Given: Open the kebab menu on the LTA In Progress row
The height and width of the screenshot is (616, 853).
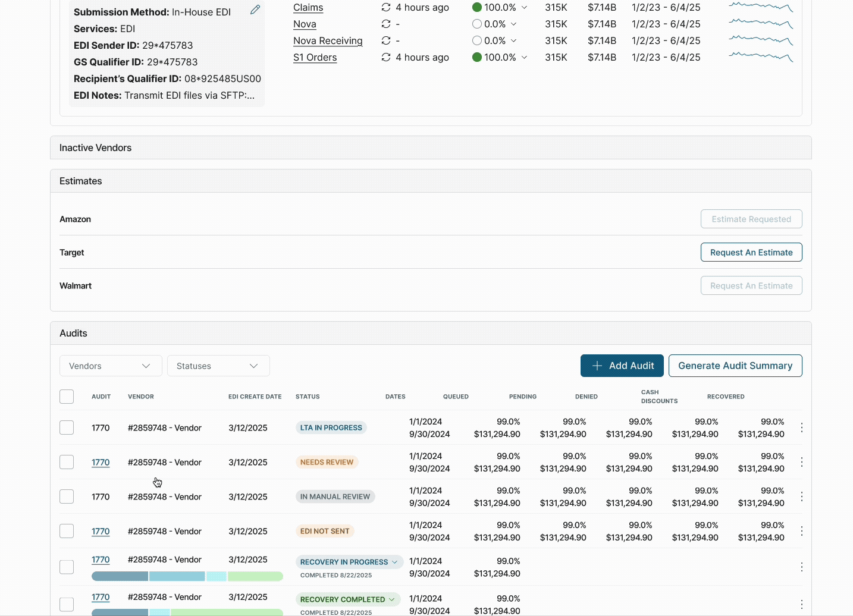Looking at the screenshot, I should coord(801,428).
